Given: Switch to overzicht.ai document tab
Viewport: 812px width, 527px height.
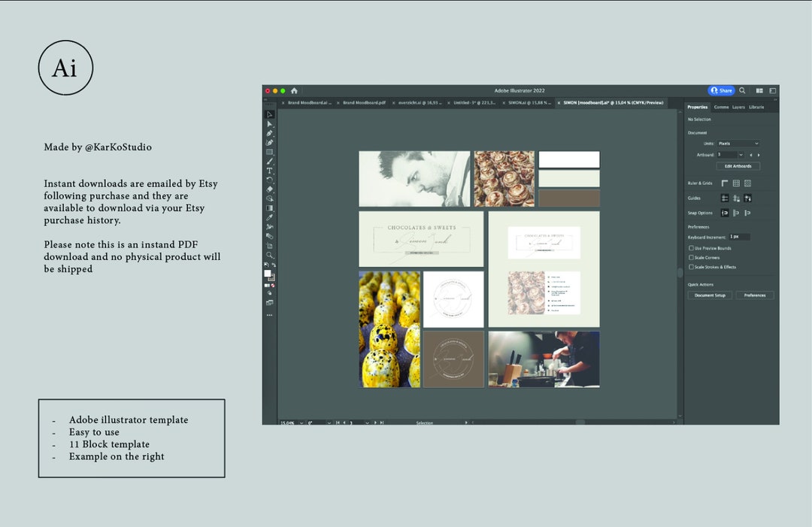Looking at the screenshot, I should pyautogui.click(x=420, y=103).
